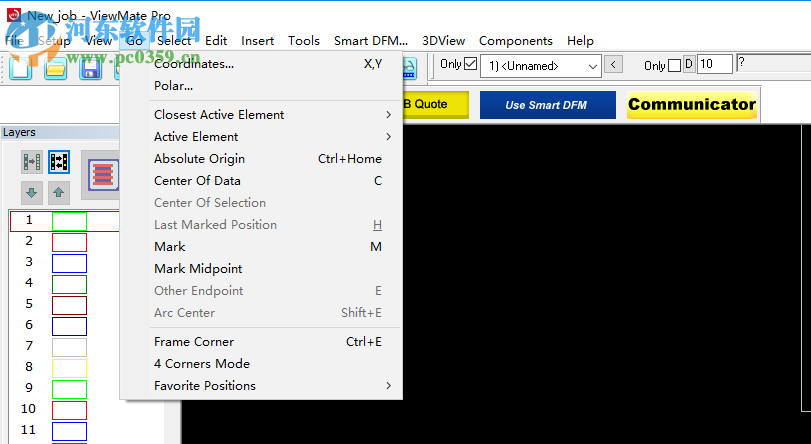Click the Open folder toolbar icon
Image resolution: width=811 pixels, height=444 pixels.
click(x=55, y=68)
